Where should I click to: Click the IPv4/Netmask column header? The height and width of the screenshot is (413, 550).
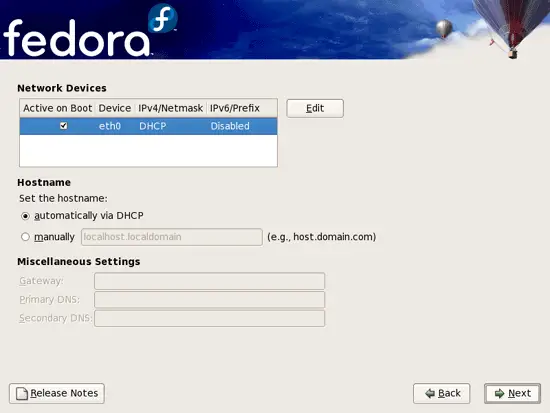(x=170, y=108)
